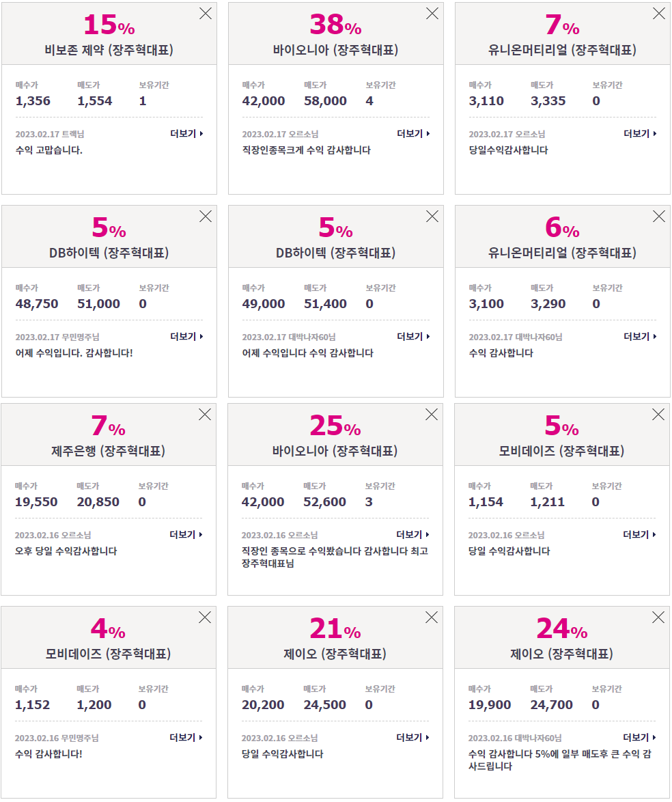
Task: Expand 더보기 on 비보존 제약 review
Action: tap(186, 133)
